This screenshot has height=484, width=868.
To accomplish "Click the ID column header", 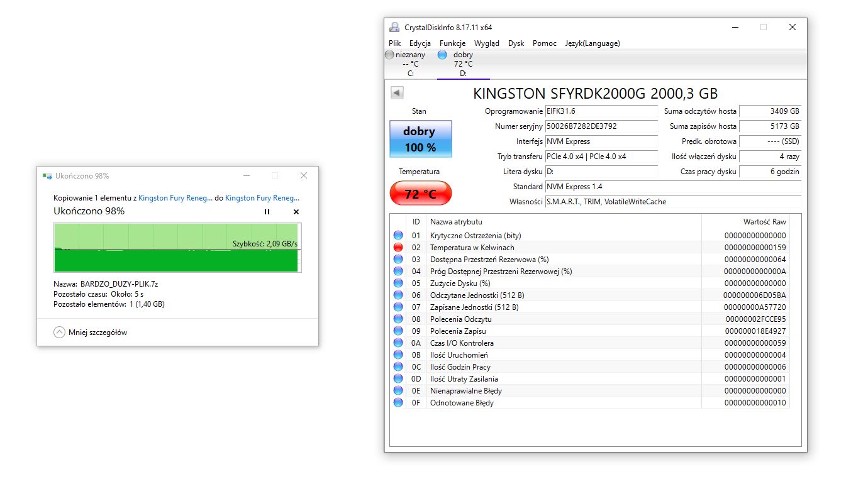I will pyautogui.click(x=416, y=222).
